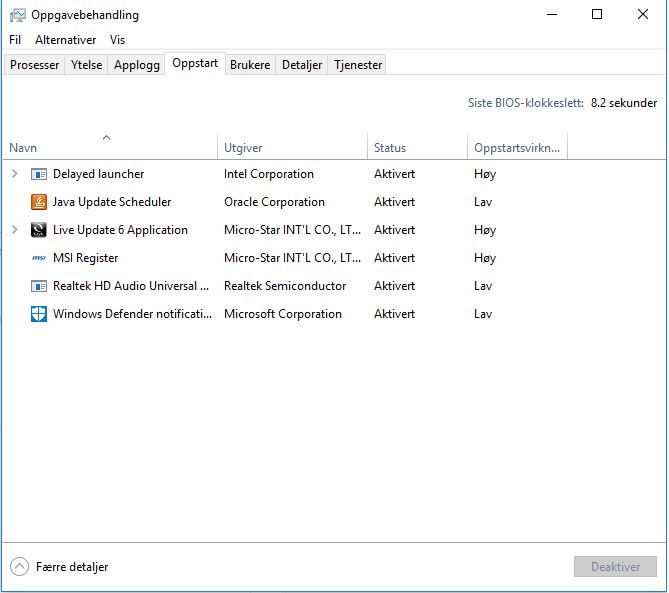Sort by the Utgiver column header
Image resolution: width=669 pixels, height=593 pixels.
[292, 146]
